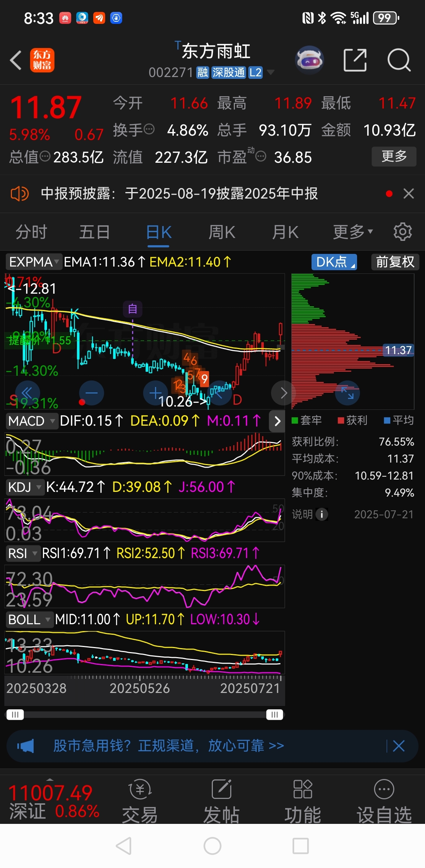The image size is (425, 868).
Task: Tap the info icon next to 说明
Action: (x=322, y=514)
